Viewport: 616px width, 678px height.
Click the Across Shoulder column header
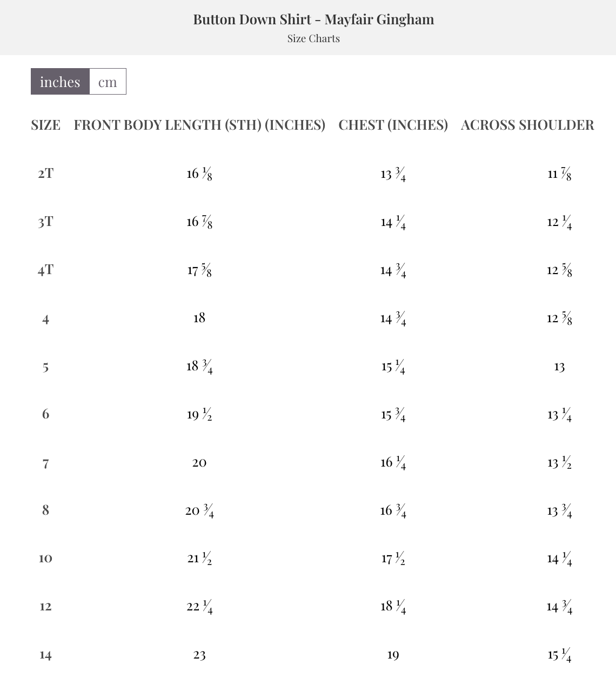click(x=527, y=125)
